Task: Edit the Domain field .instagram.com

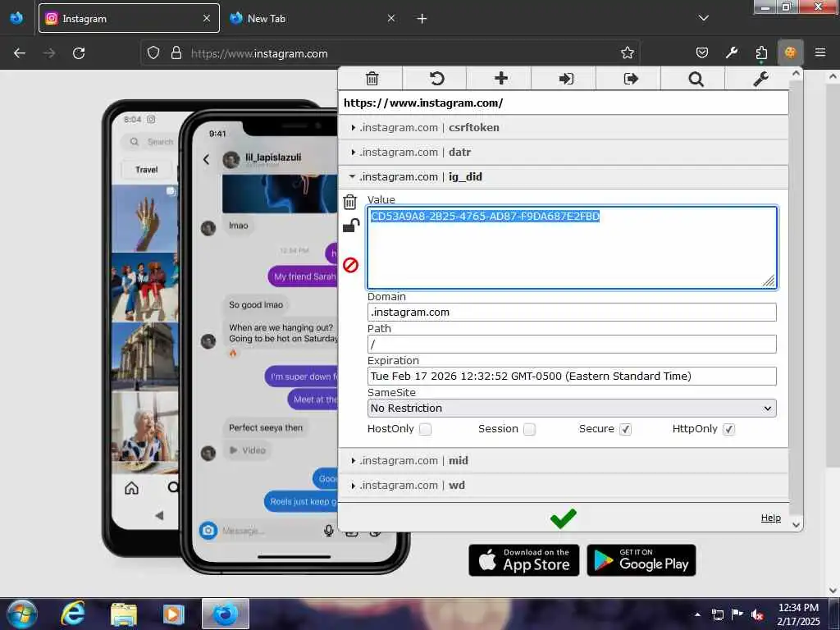Action: click(572, 313)
